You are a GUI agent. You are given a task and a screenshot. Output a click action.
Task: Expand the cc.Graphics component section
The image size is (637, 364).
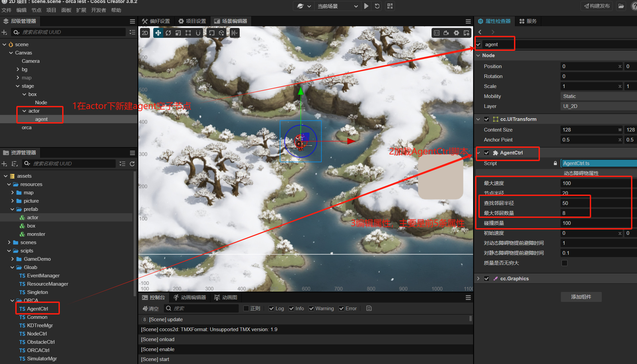[x=478, y=279]
